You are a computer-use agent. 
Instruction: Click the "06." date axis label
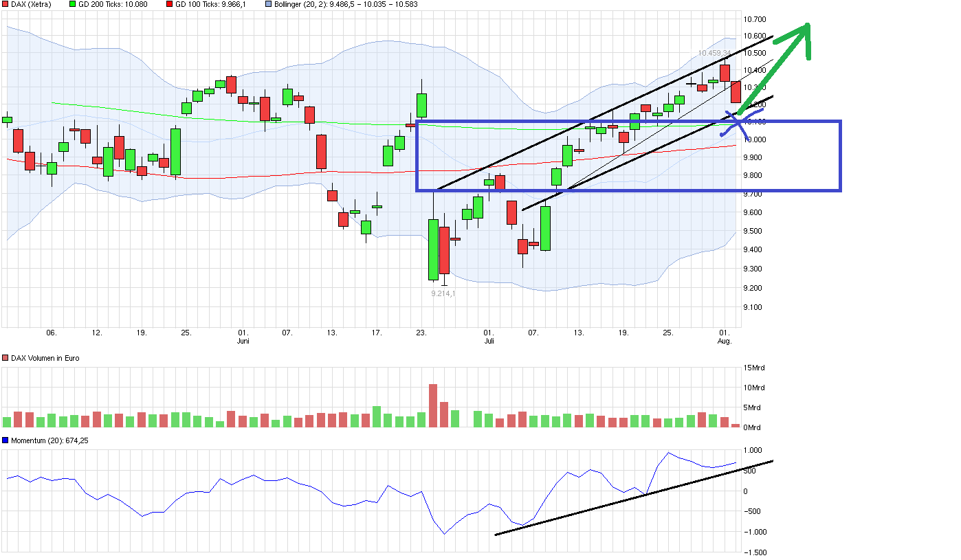pyautogui.click(x=51, y=333)
